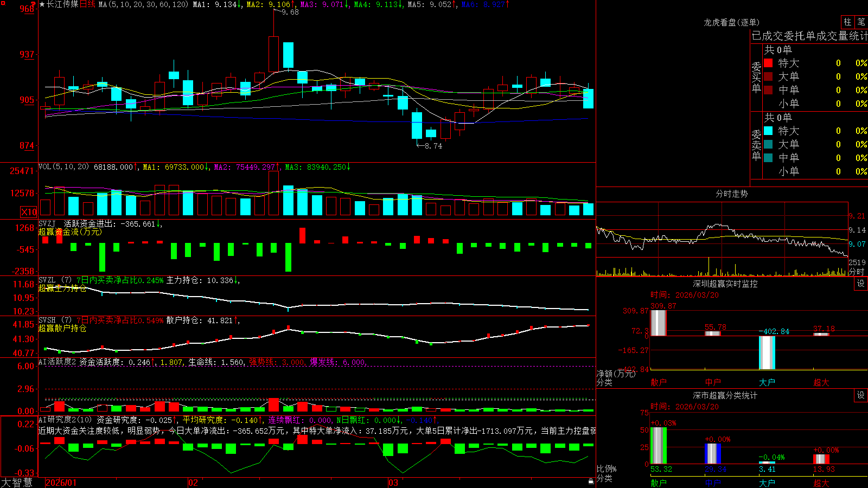868x488 pixels.
Task: Click teal 中单 sell-order color swatch
Action: 768,158
